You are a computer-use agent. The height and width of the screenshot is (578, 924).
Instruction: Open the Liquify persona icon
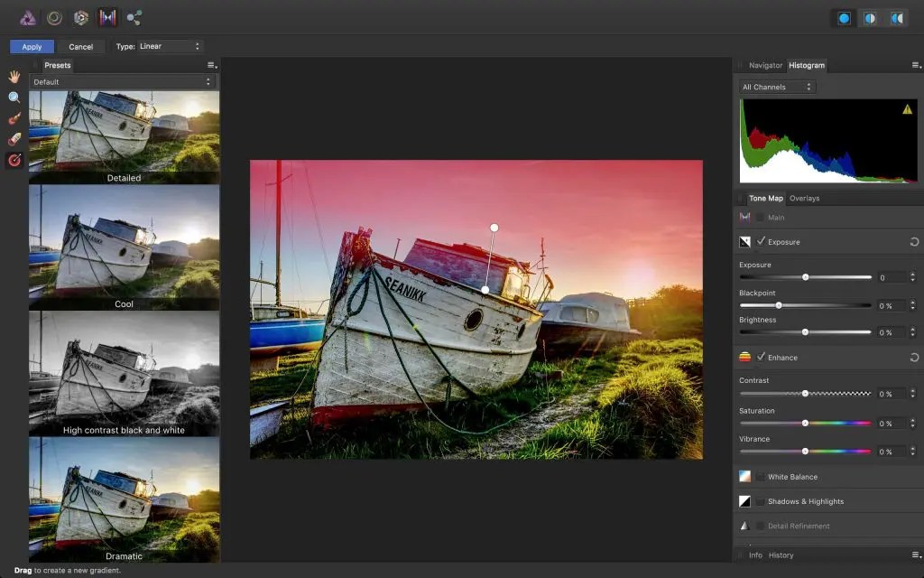tap(54, 18)
